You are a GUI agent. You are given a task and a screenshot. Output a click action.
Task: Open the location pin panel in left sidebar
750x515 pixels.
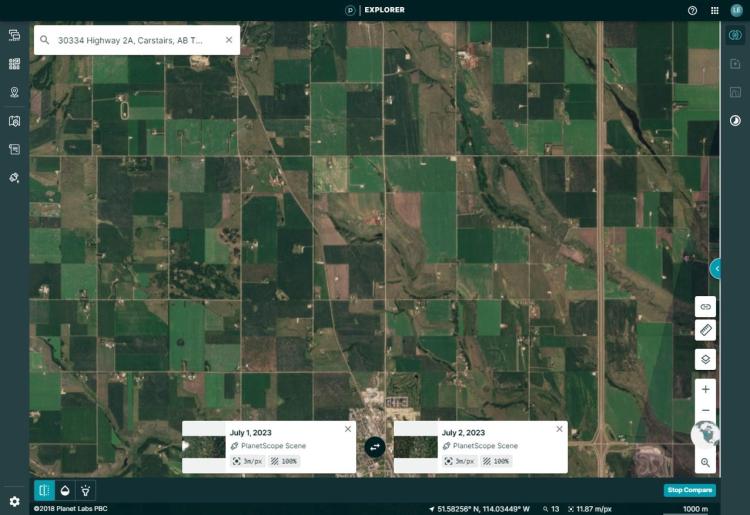(x=14, y=92)
